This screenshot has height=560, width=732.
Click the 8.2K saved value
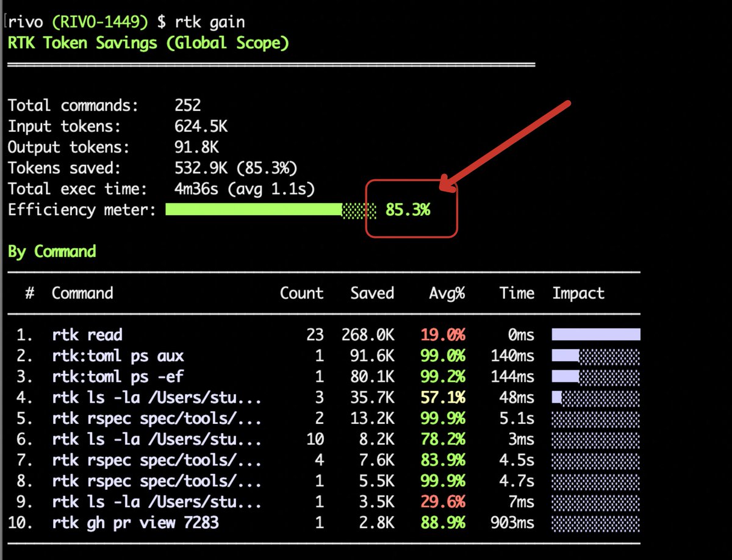tap(376, 439)
